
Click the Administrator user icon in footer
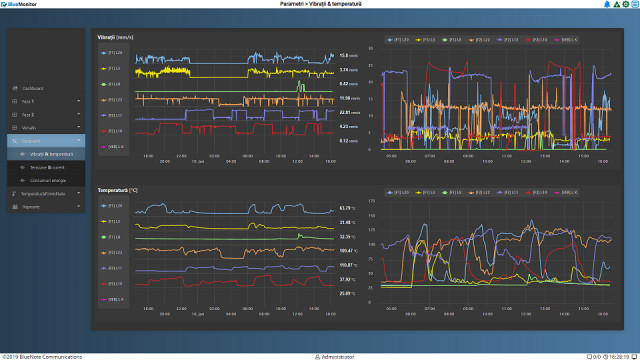(x=317, y=357)
